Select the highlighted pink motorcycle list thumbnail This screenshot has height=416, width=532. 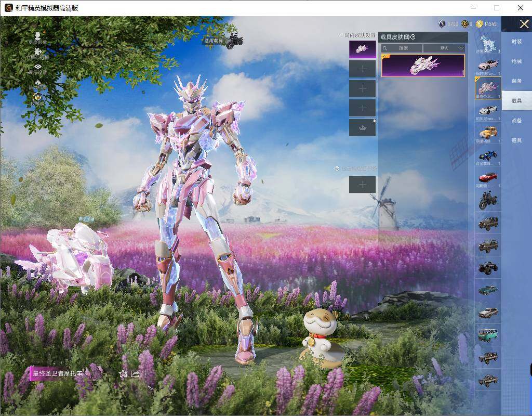488,88
